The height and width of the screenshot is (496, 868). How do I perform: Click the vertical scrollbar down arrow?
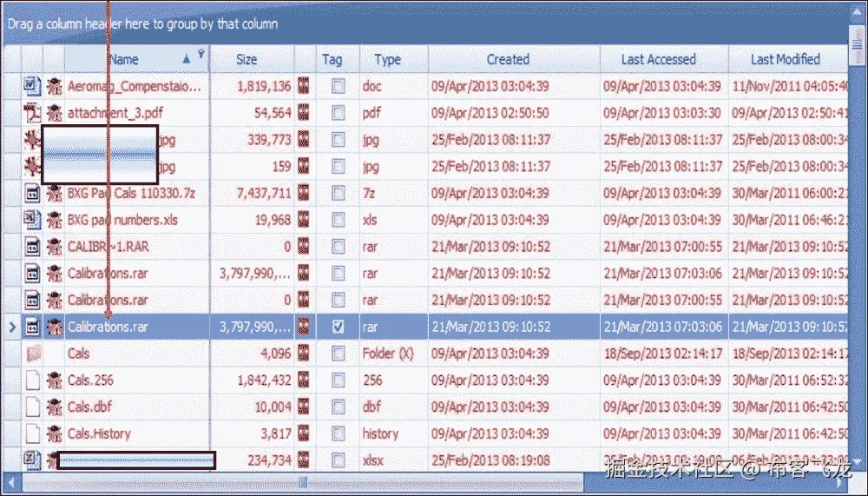click(857, 461)
